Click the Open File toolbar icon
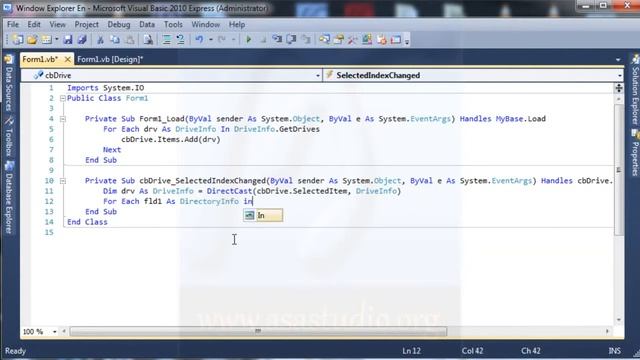Screen dimensions: 640x360 32,40
